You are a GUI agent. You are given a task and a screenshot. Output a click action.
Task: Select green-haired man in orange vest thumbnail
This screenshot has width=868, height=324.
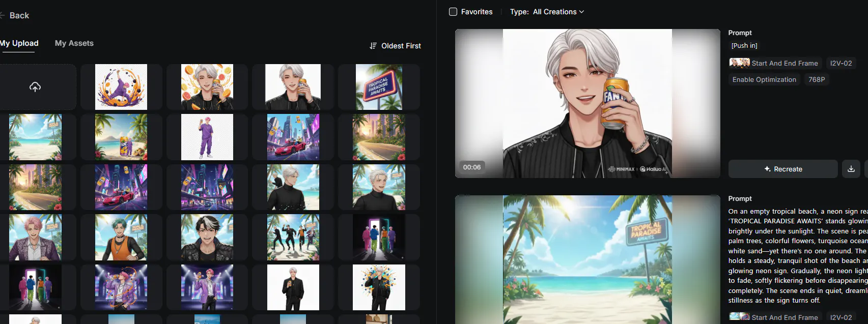121,237
